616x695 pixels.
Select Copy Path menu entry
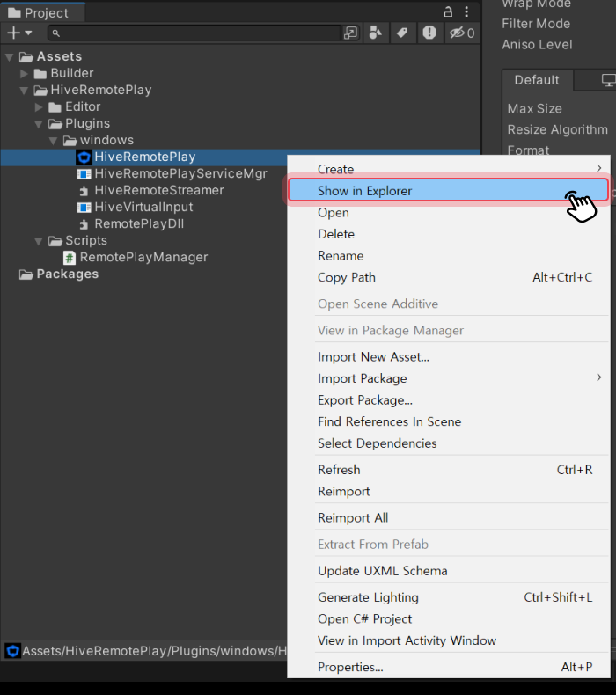coord(346,277)
